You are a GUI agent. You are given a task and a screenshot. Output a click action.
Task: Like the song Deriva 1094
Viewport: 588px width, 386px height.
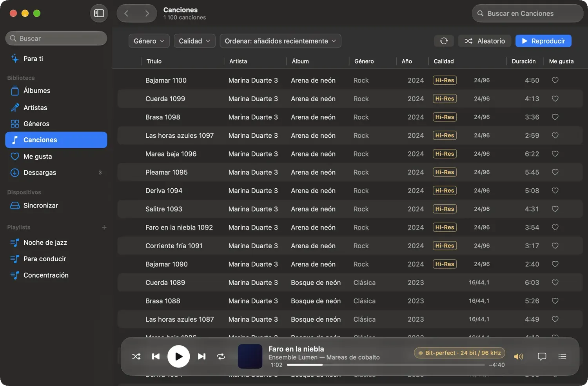555,191
